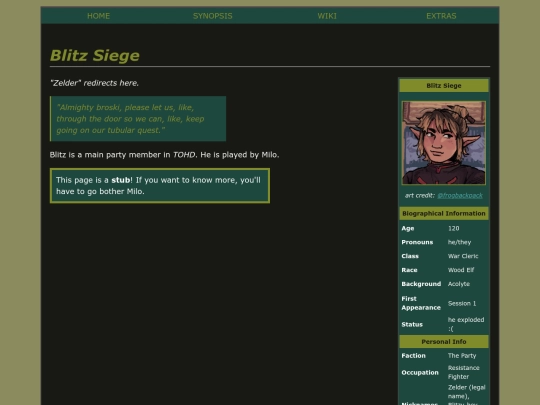
Task: Open the HOME navigation link
Action: 98,16
